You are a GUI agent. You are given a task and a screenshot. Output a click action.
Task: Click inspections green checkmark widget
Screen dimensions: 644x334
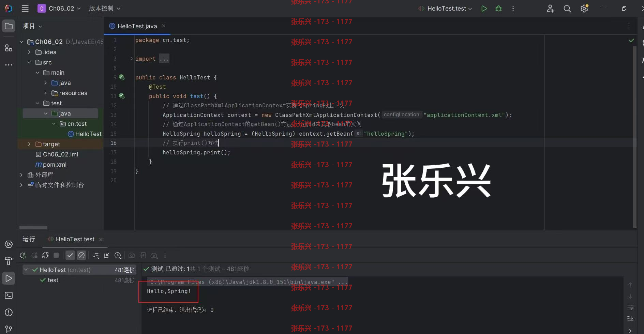tap(631, 40)
